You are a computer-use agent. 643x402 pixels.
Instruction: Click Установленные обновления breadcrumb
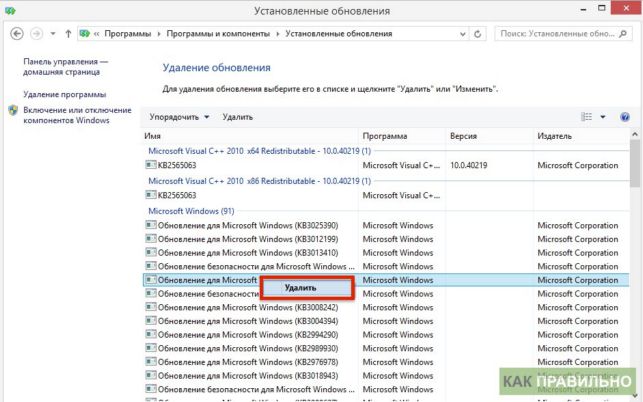tap(339, 34)
